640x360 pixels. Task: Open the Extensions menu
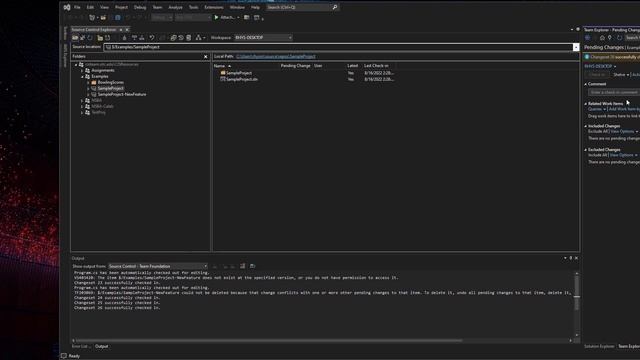(214, 7)
